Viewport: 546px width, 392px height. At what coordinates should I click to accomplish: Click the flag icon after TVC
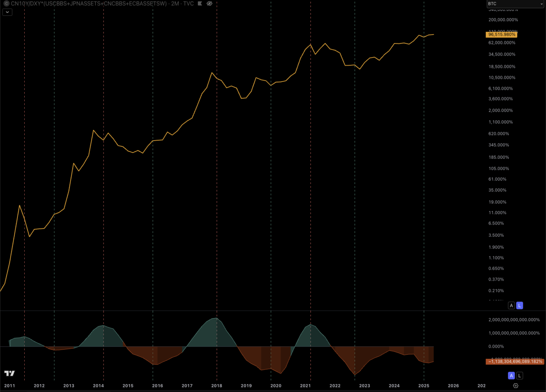(200, 3)
